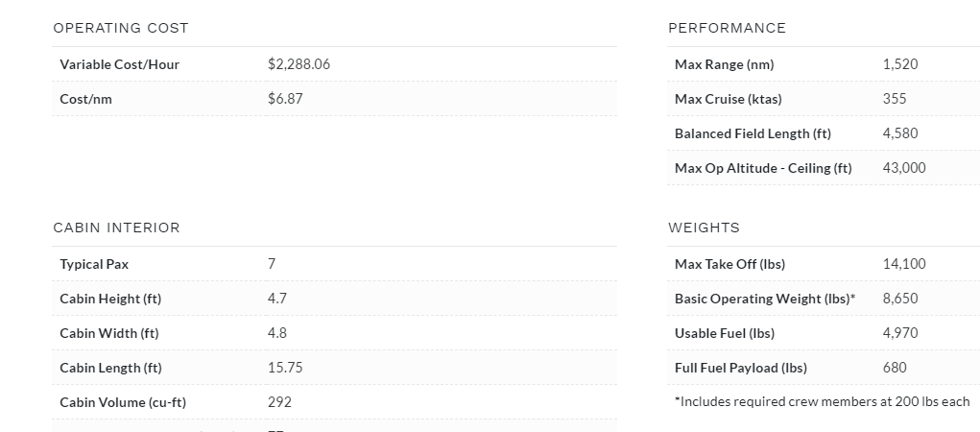Click the Weights section heading
Image resolution: width=980 pixels, height=432 pixels.
point(704,228)
